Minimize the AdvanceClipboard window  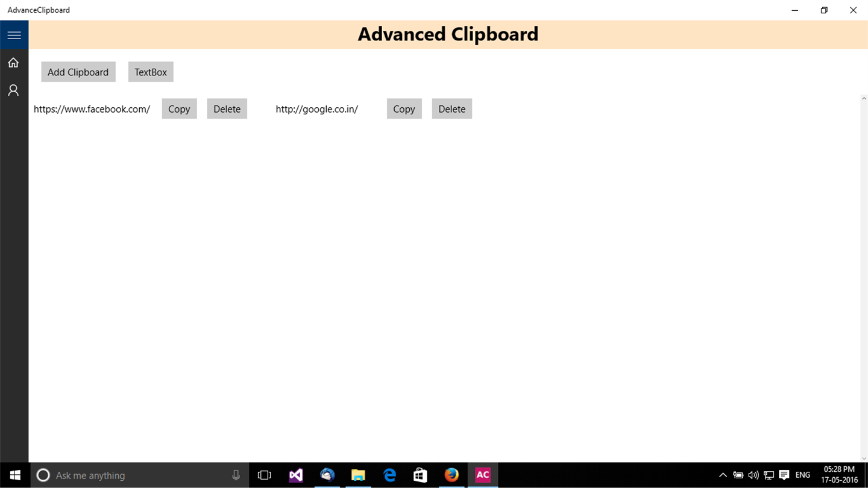796,10
